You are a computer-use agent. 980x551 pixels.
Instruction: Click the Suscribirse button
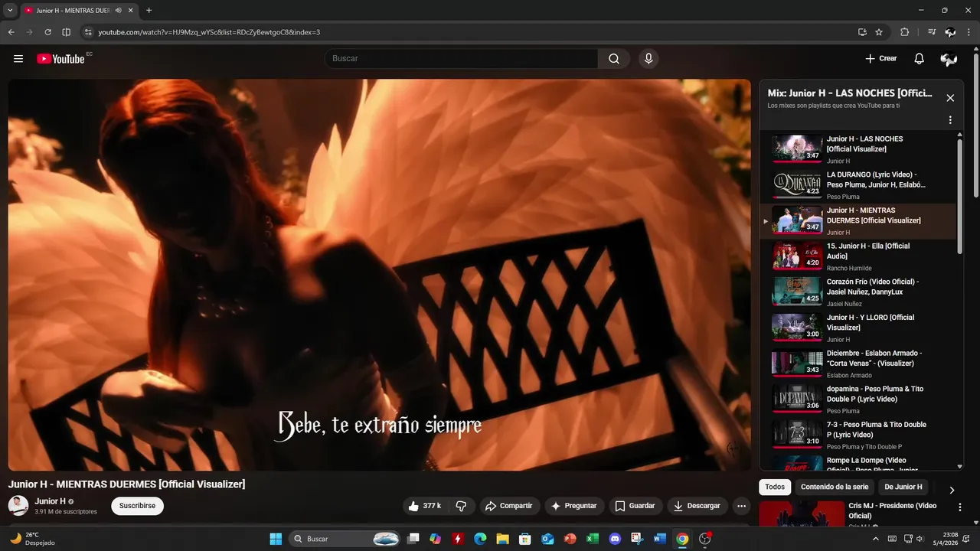tap(137, 506)
